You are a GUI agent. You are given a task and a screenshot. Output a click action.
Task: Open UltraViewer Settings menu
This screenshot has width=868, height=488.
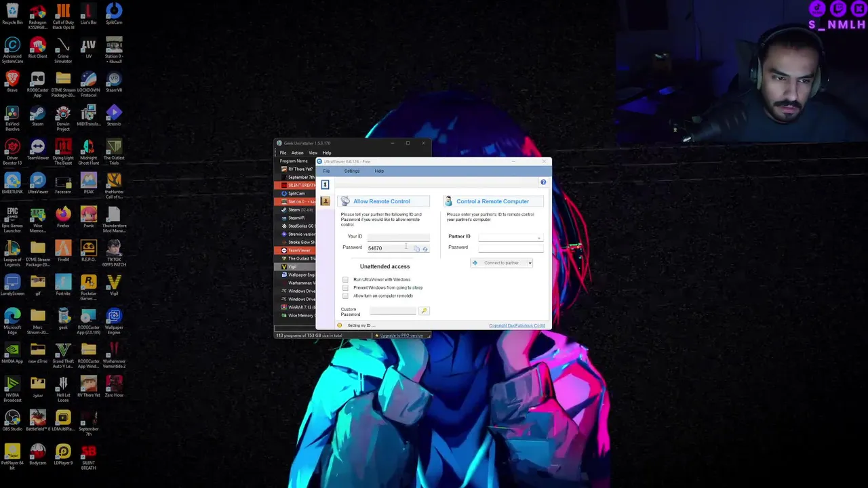(x=351, y=171)
